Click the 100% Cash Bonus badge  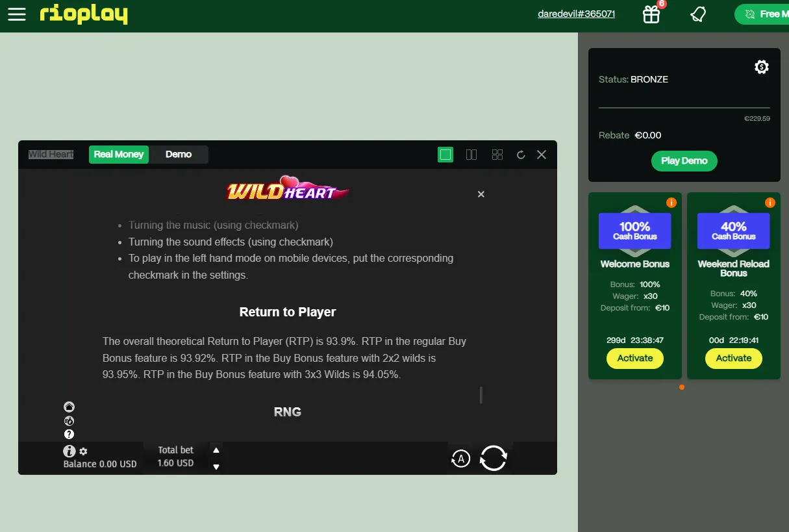[635, 231]
